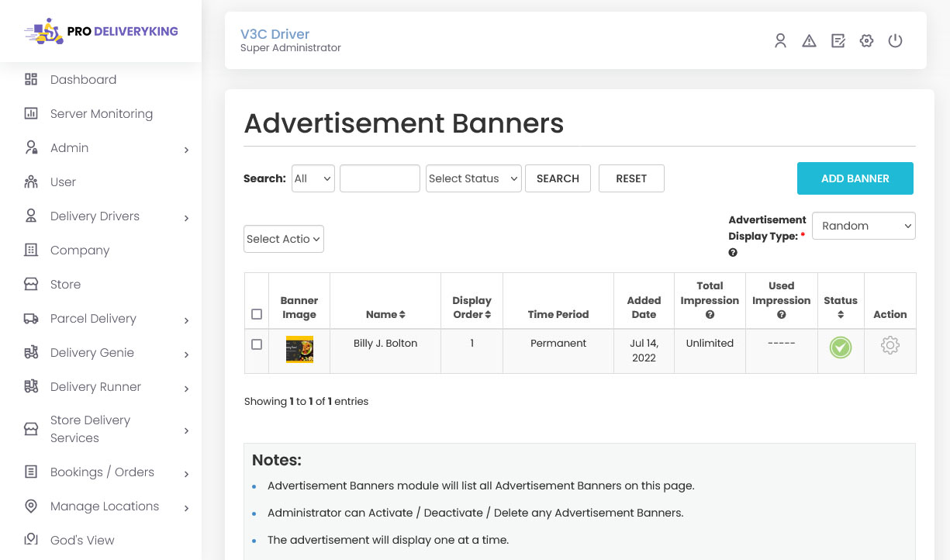Expand the Manage Locations chevron
The width and height of the screenshot is (950, 560).
coord(186,508)
